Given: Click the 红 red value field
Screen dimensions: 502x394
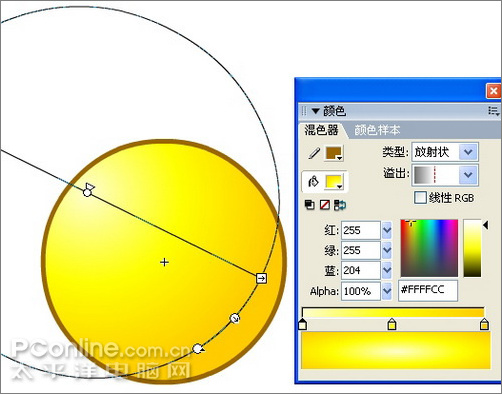Looking at the screenshot, I should point(361,230).
